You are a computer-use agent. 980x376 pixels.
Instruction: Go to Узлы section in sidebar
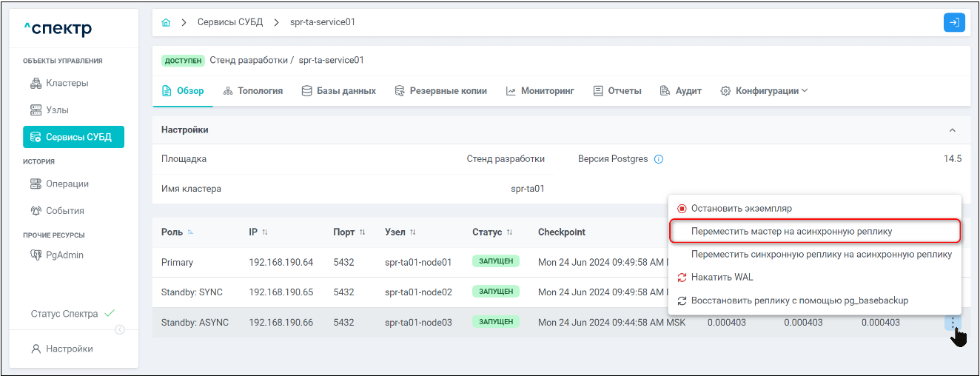point(57,110)
